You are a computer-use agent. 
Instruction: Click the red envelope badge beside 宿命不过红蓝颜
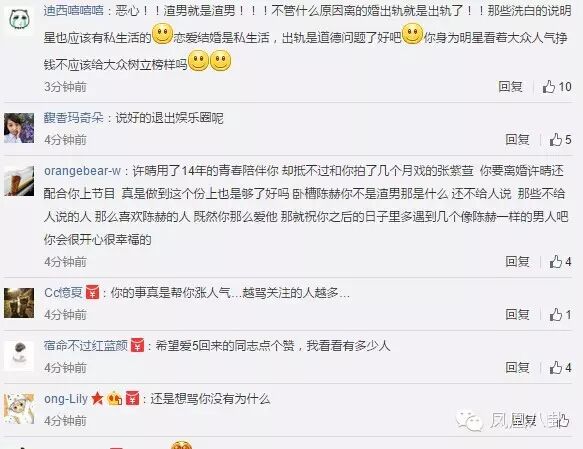click(x=137, y=345)
